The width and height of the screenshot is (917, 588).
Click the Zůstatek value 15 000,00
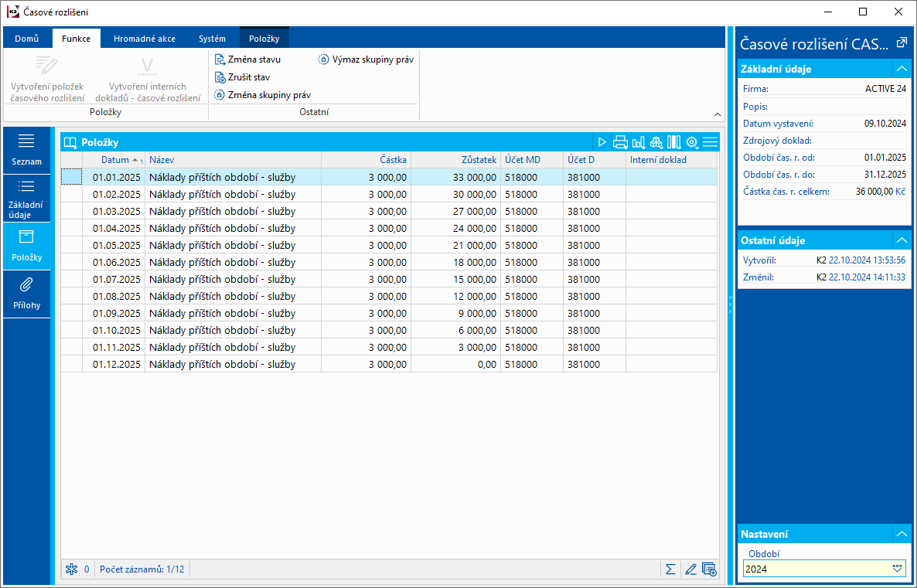click(474, 279)
